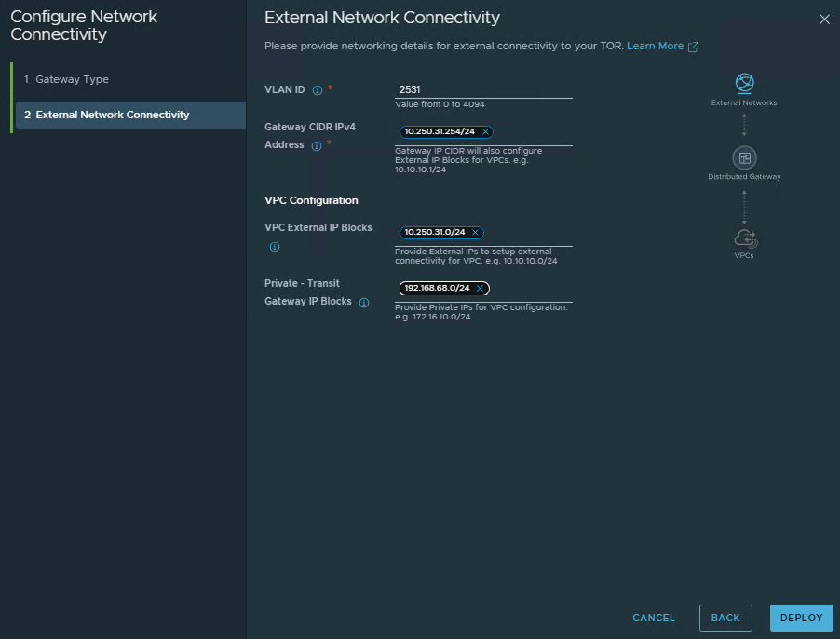Remove the 10.250.31.254/24 gateway CIDR chip
840x639 pixels.
click(x=486, y=132)
